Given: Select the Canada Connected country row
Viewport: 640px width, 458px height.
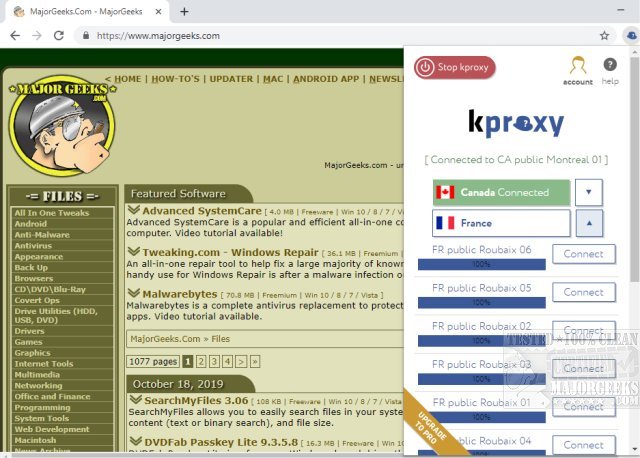Looking at the screenshot, I should point(501,192).
